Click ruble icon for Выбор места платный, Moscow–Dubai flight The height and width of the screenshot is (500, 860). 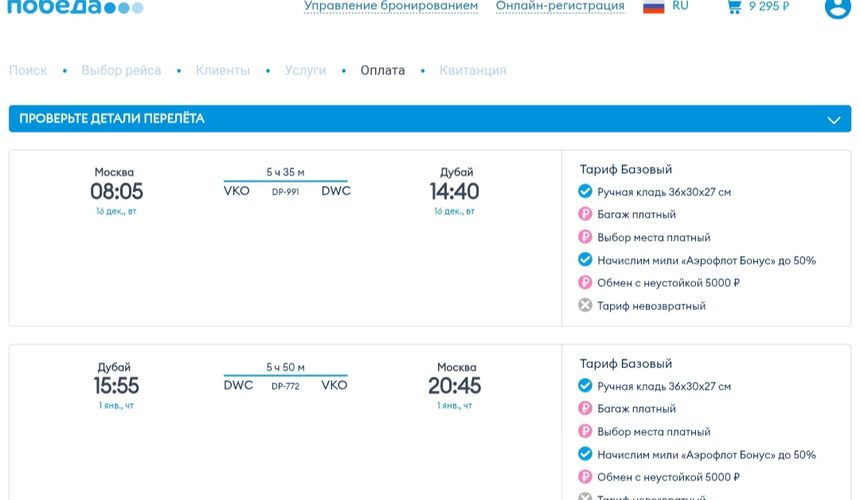pos(585,237)
